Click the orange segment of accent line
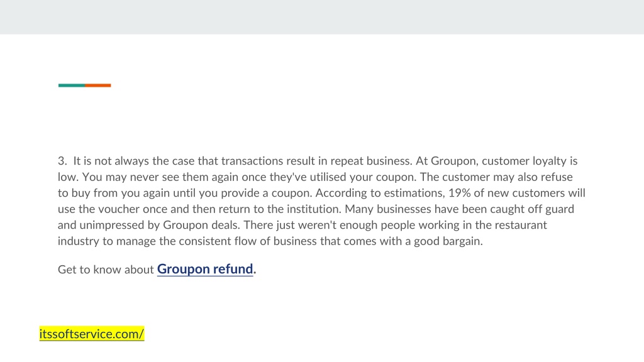Viewport: 644px width, 362px height. [x=97, y=85]
